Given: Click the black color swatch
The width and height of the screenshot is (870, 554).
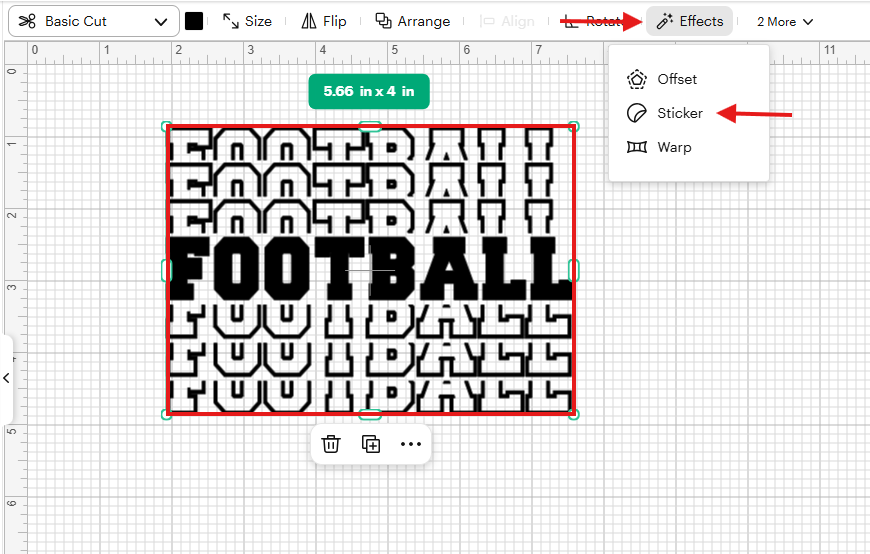Looking at the screenshot, I should coord(194,22).
